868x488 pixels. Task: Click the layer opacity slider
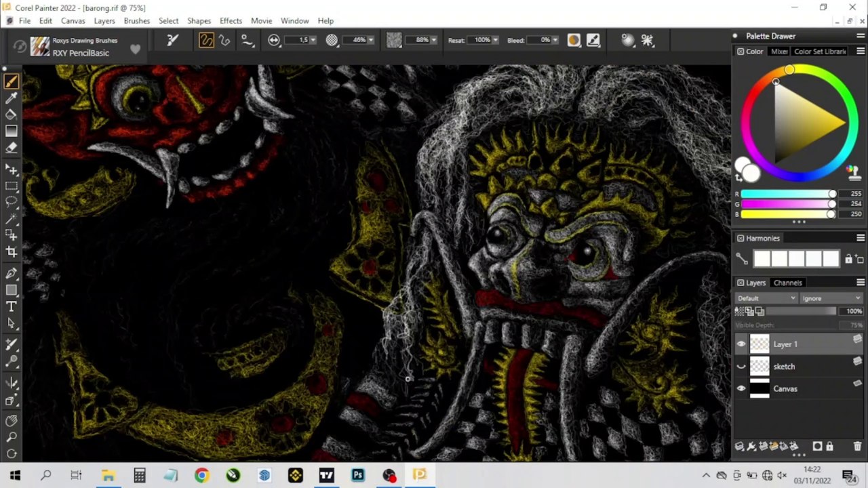pyautogui.click(x=787, y=311)
